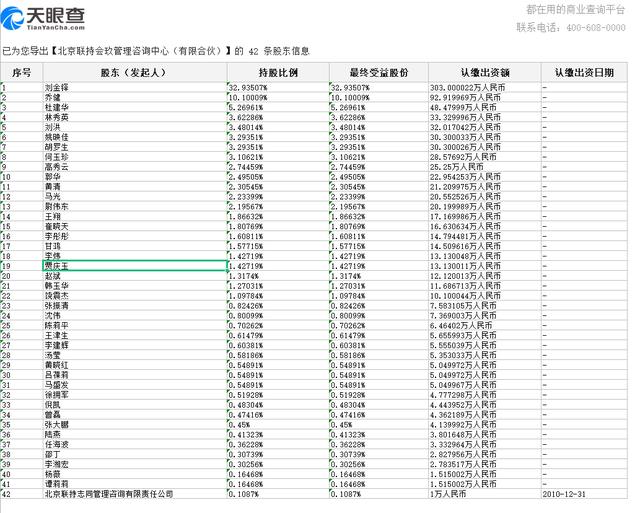Screen dimensions: 640x513
Task: Select amount cell 92.919969万人民币
Action: coord(484,98)
